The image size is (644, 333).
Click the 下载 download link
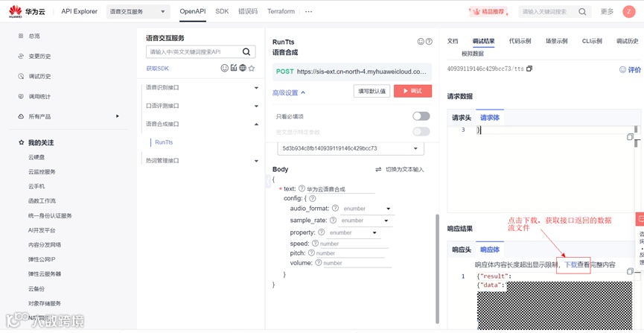pyautogui.click(x=571, y=265)
